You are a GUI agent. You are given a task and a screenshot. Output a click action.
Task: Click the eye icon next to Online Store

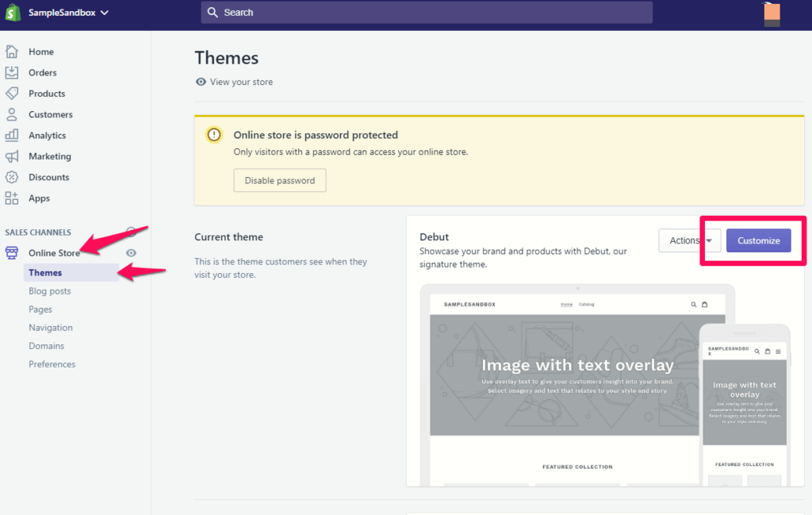pyautogui.click(x=132, y=253)
